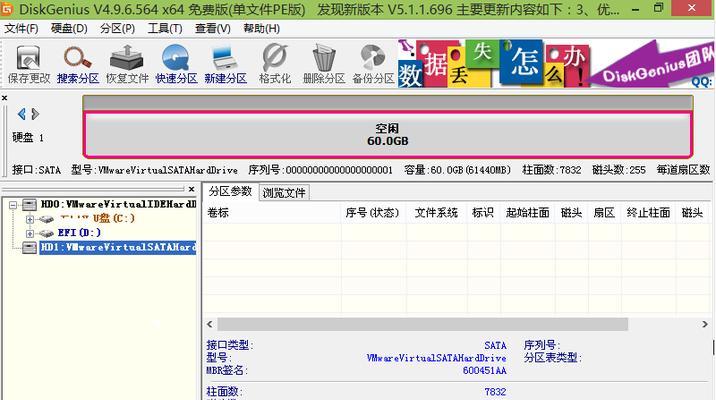Viewport: 716px width, 400px height.
Task: Click the 空闲 60.0GB free space block
Action: (388, 134)
